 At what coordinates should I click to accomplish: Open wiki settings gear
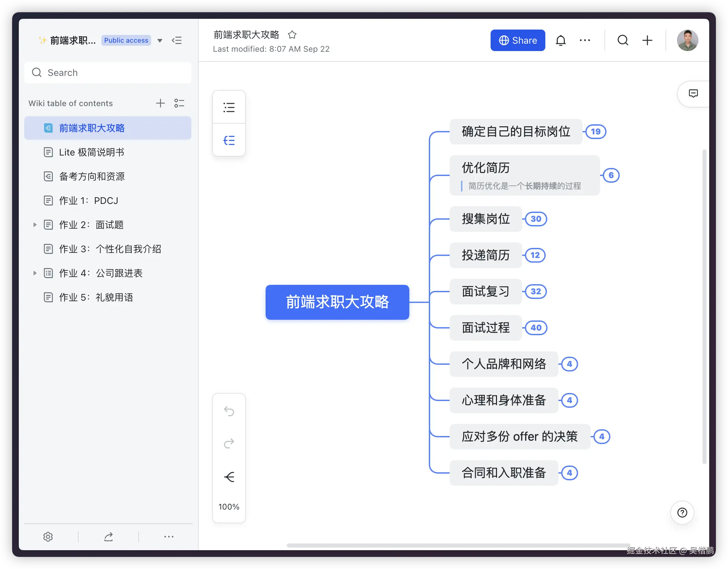click(48, 537)
